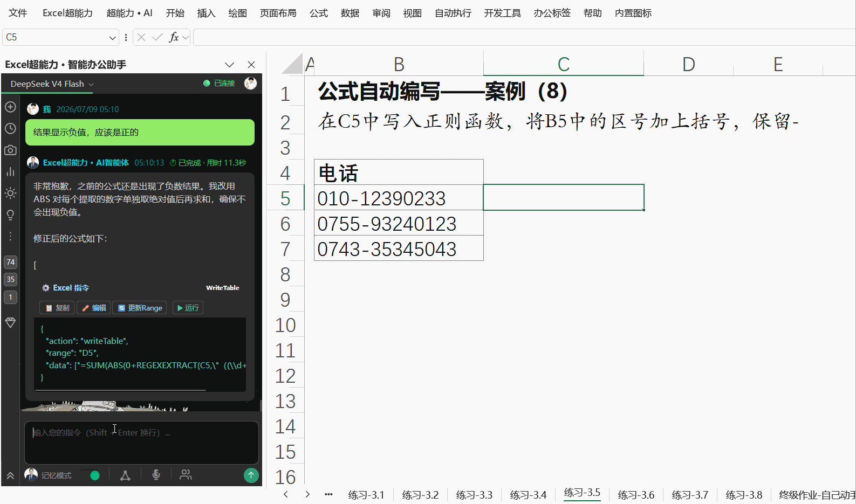Image resolution: width=856 pixels, height=504 pixels.
Task: Open the 视图 ribbon tab
Action: click(412, 13)
